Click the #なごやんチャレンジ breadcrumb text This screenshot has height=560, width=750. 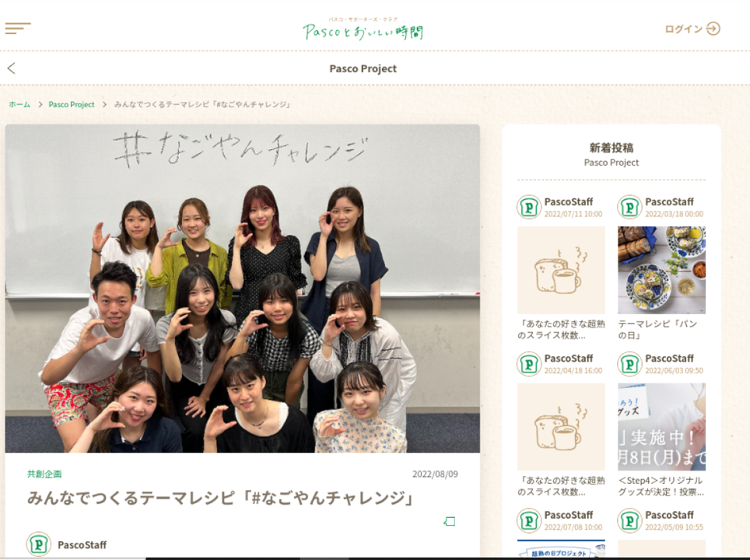[202, 104]
